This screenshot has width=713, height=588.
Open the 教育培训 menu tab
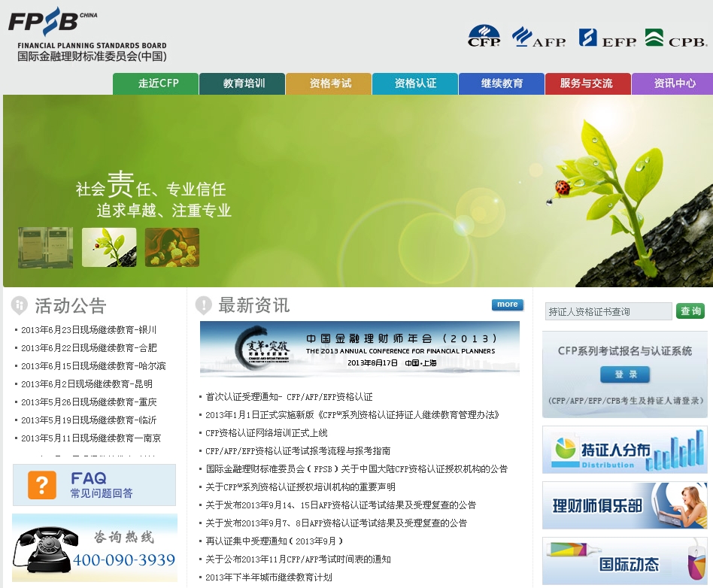242,83
